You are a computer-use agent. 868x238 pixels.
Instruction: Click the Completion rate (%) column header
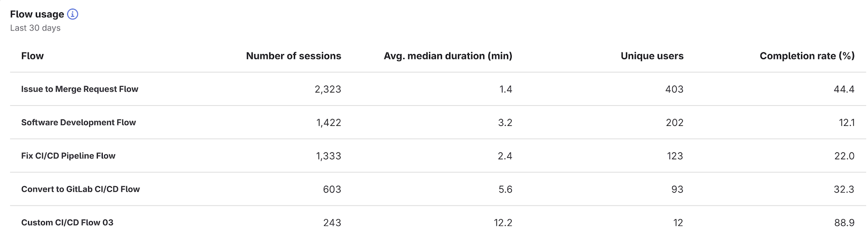tap(807, 56)
